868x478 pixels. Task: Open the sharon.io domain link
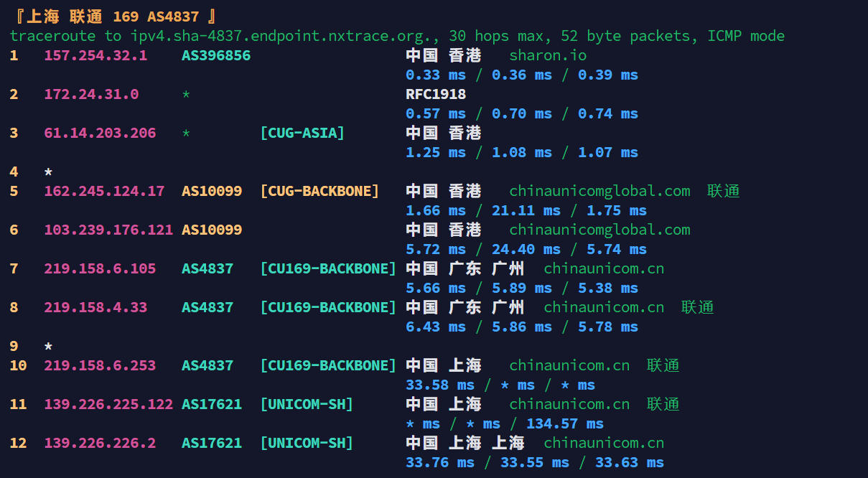tap(548, 55)
